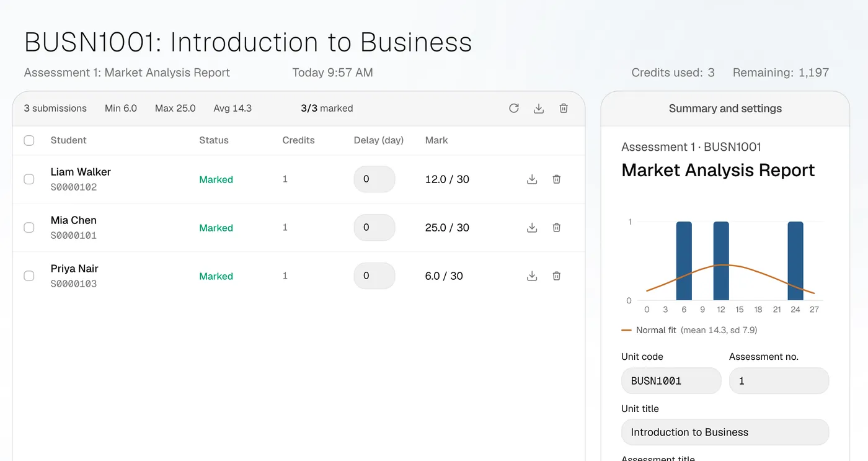The width and height of the screenshot is (868, 461).
Task: Click the mark 6.0 / 30
Action: tap(444, 276)
